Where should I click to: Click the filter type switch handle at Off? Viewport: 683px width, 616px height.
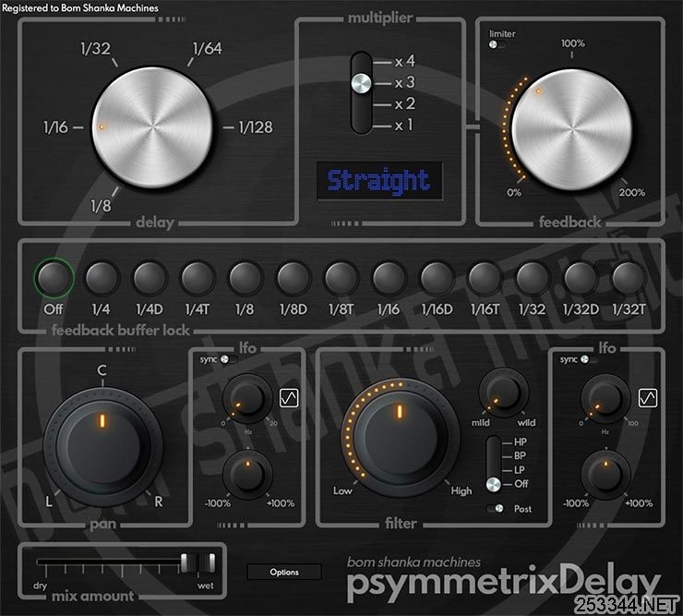tap(494, 484)
